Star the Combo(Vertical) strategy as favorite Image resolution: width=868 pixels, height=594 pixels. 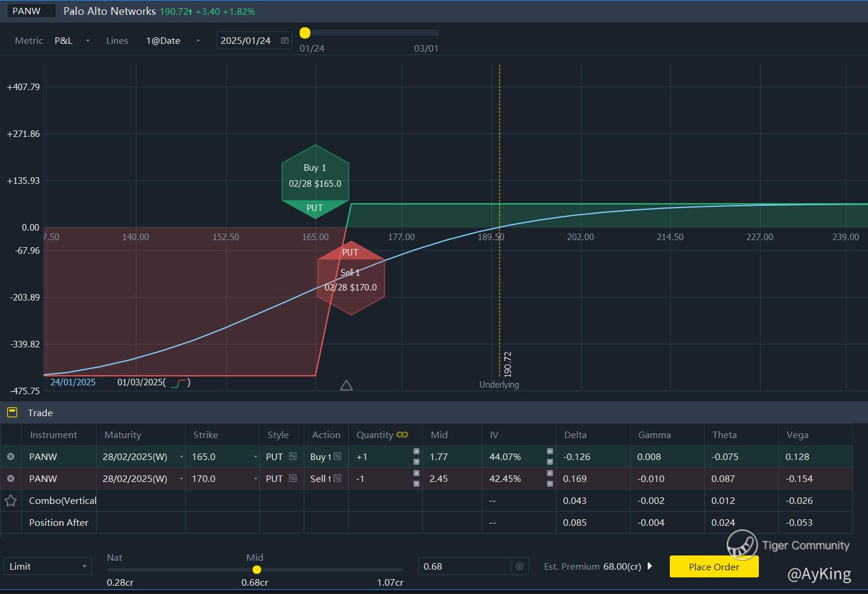11,501
